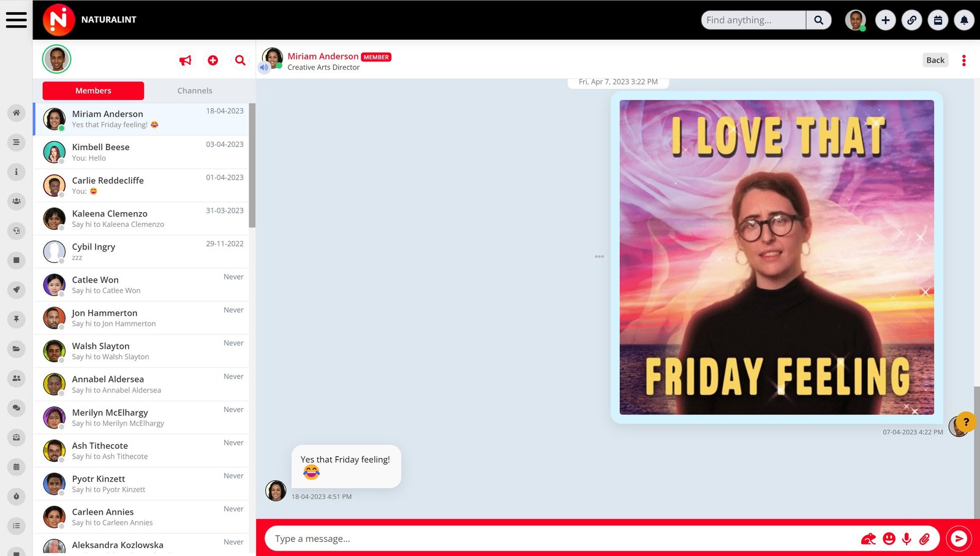This screenshot has width=980, height=556.
Task: Send the message with arrow button
Action: point(959,539)
